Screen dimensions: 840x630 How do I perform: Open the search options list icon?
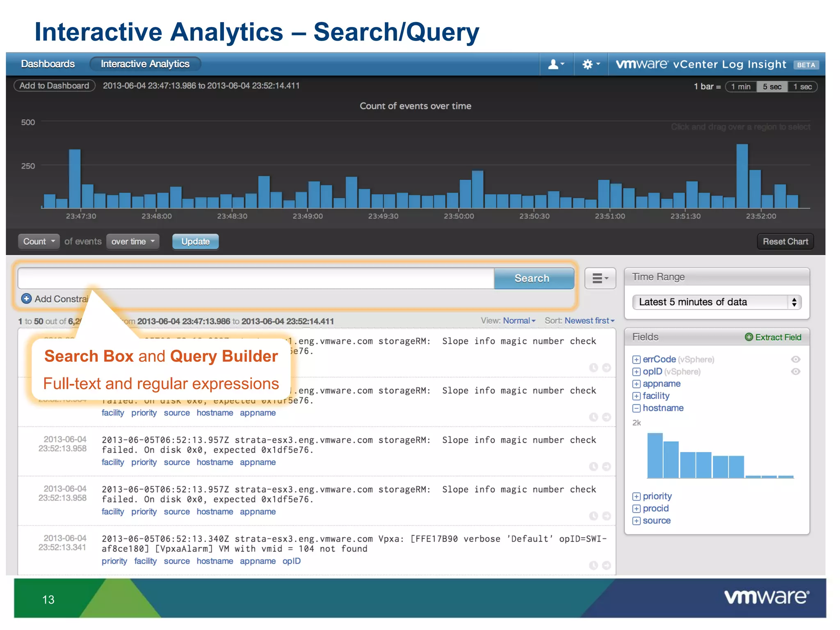click(600, 278)
